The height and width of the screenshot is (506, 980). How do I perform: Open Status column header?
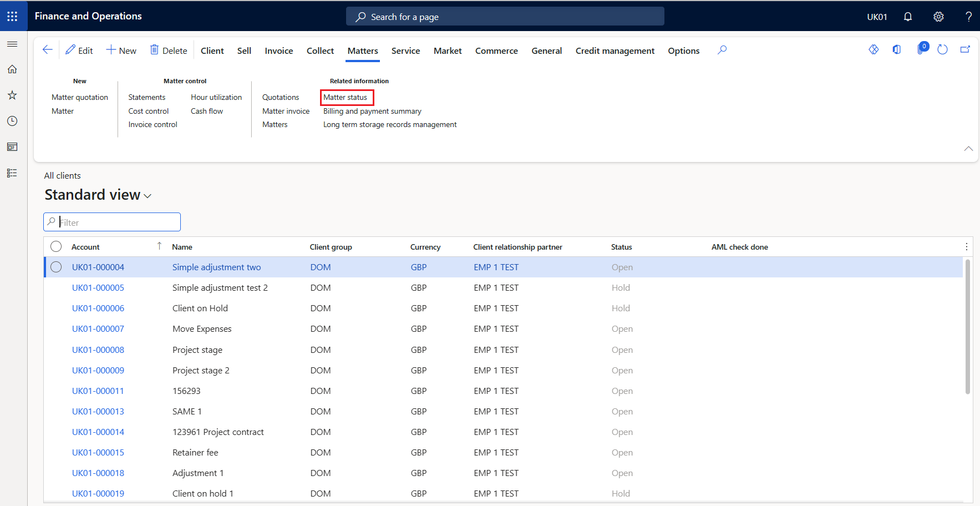tap(621, 247)
